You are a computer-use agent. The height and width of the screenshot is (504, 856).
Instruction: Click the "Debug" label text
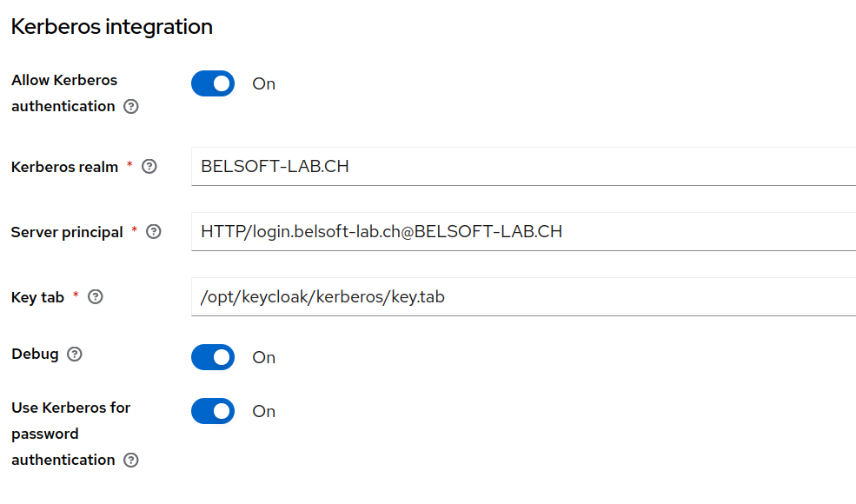tap(35, 355)
